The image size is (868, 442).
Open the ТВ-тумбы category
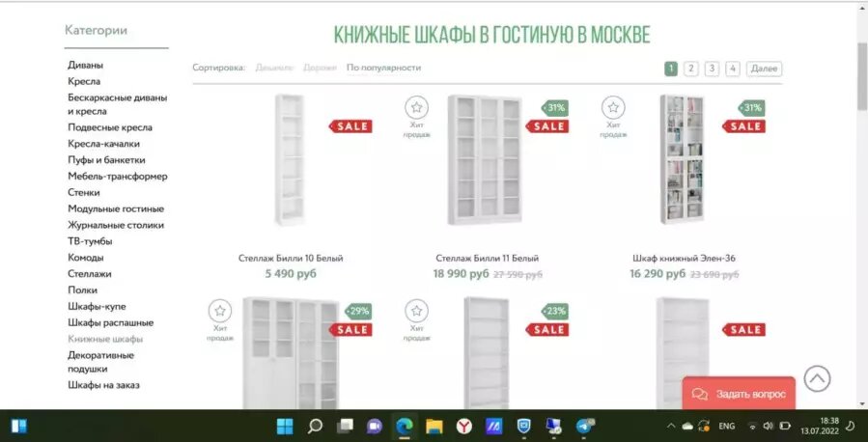[90, 241]
